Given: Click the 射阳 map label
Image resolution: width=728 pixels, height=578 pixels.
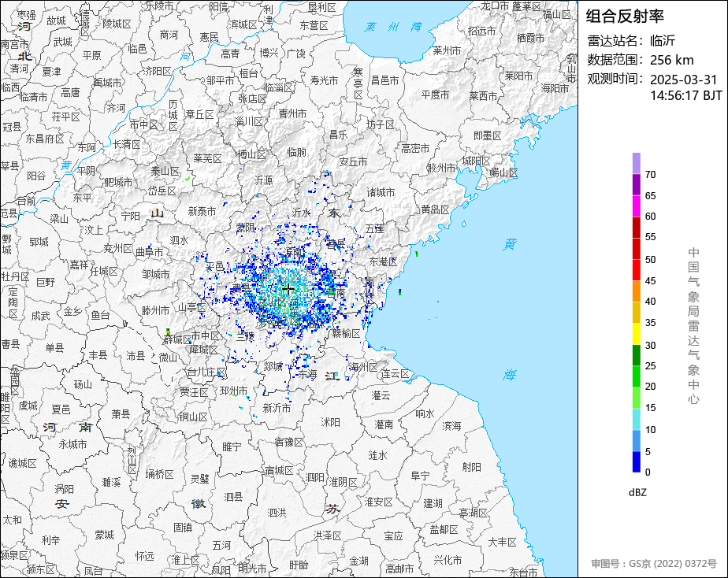Looking at the screenshot, I should (472, 467).
